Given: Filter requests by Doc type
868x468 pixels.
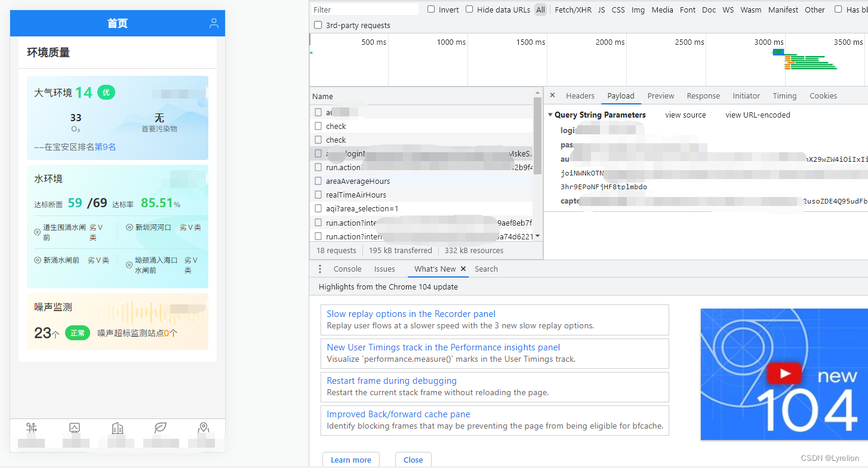Looking at the screenshot, I should pyautogui.click(x=709, y=10).
